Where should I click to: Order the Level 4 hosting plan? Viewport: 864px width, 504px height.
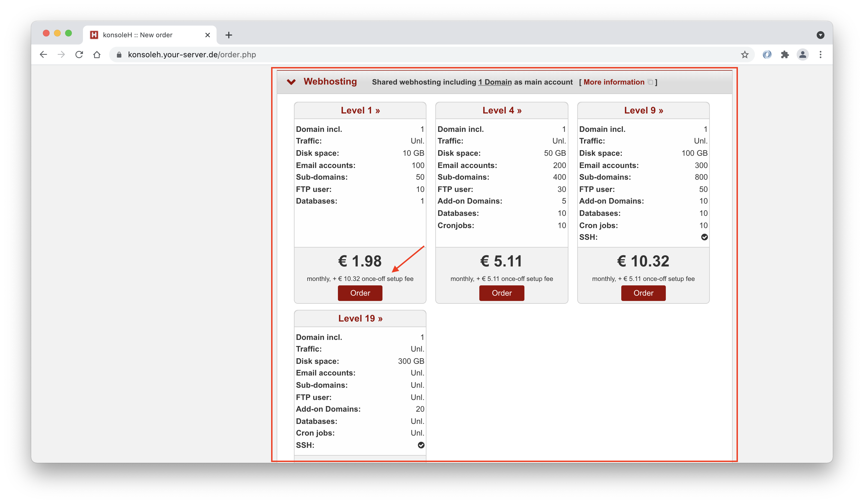coord(502,293)
